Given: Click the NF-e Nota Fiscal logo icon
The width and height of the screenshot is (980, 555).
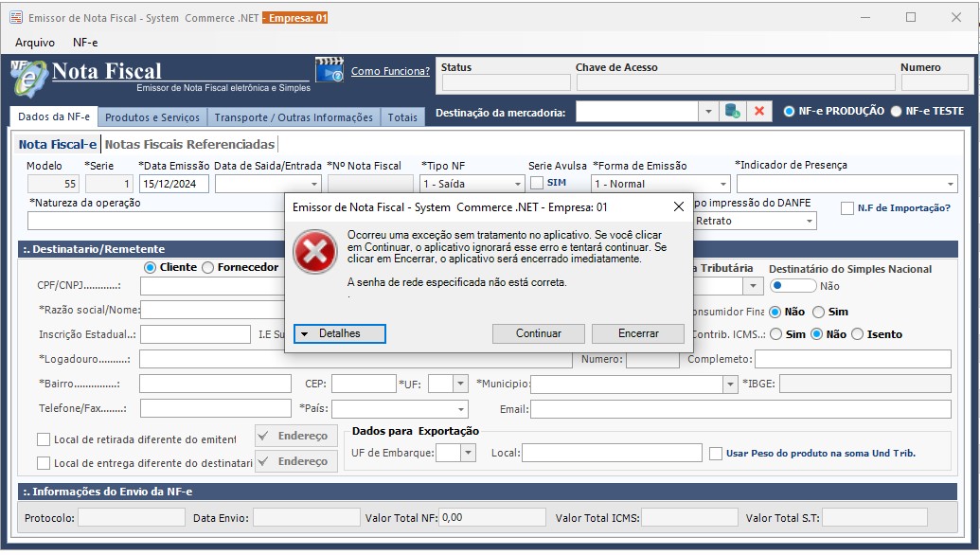Looking at the screenshot, I should [28, 76].
